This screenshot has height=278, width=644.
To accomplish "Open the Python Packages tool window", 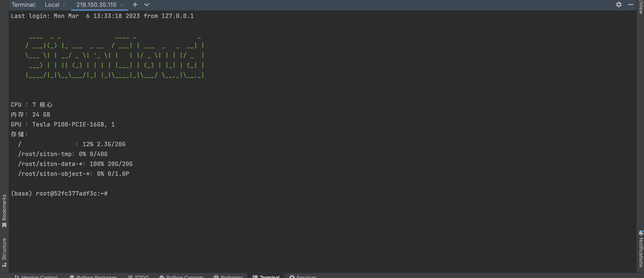I will point(93,276).
